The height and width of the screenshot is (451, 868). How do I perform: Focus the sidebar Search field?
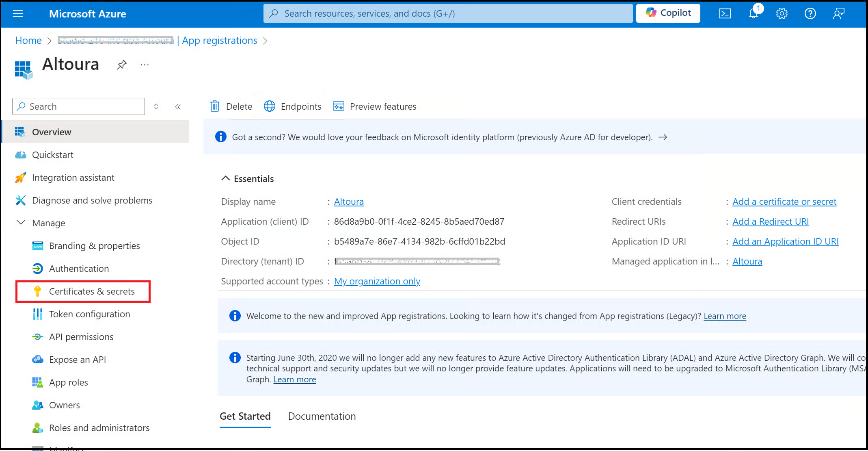[79, 106]
